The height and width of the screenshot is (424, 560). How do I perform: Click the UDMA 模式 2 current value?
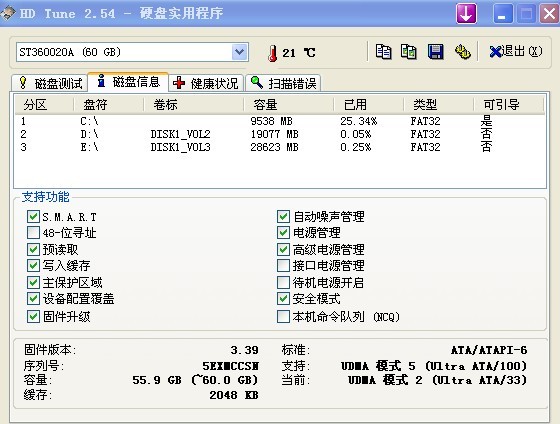point(438,380)
